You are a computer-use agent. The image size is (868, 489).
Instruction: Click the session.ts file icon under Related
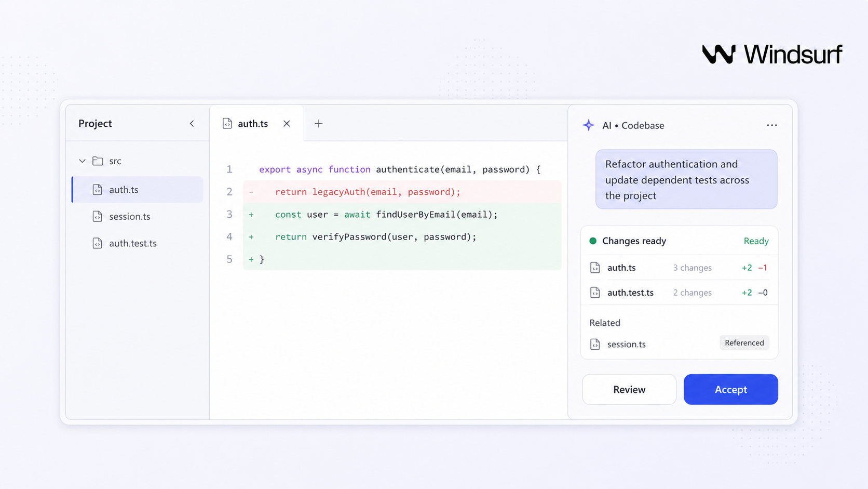(x=595, y=344)
